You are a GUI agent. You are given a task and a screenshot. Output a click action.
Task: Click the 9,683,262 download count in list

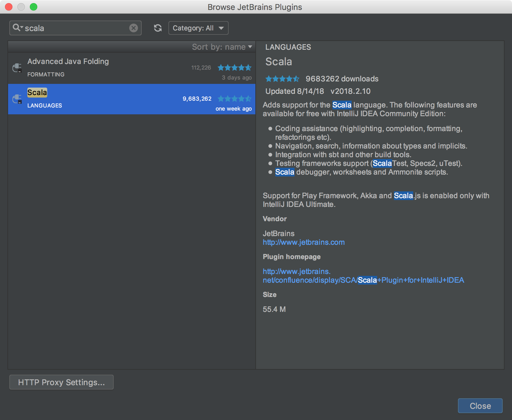coord(197,99)
